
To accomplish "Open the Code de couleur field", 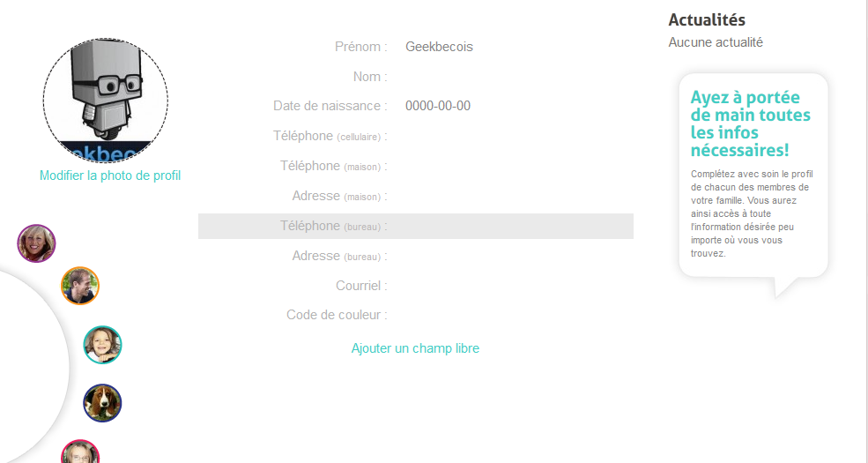I will coord(511,315).
